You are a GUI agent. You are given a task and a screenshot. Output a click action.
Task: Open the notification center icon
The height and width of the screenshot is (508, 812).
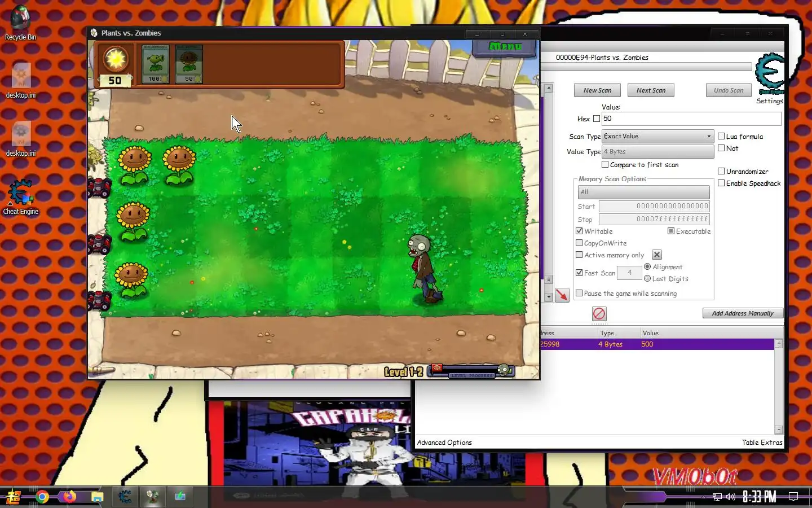[x=793, y=497]
